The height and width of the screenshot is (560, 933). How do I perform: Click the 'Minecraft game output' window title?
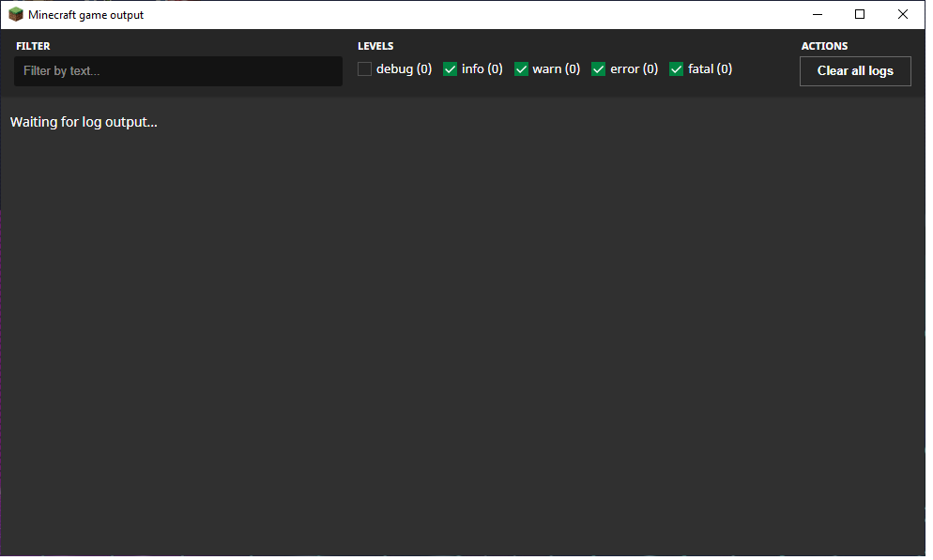coord(85,15)
